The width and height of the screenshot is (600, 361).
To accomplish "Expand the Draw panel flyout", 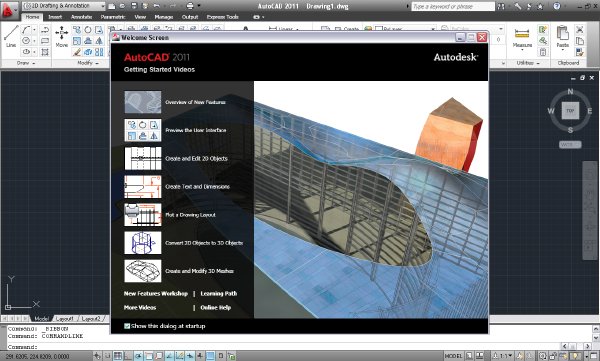I will [26, 63].
